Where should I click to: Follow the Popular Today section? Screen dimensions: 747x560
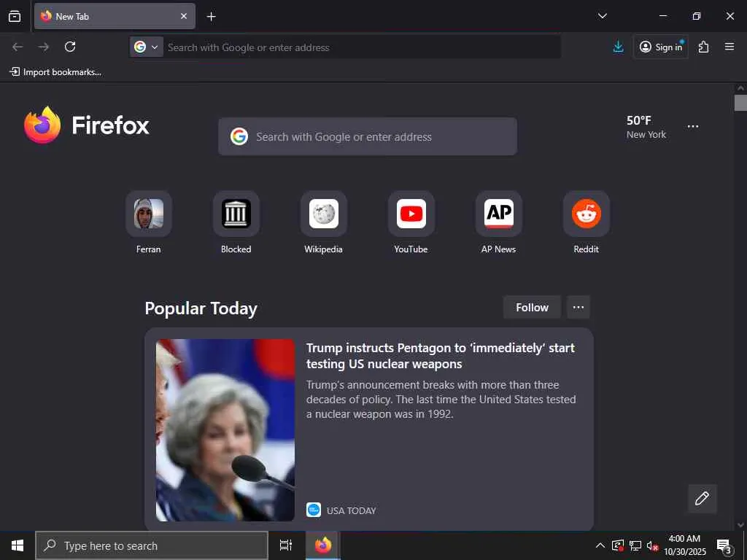[532, 308]
